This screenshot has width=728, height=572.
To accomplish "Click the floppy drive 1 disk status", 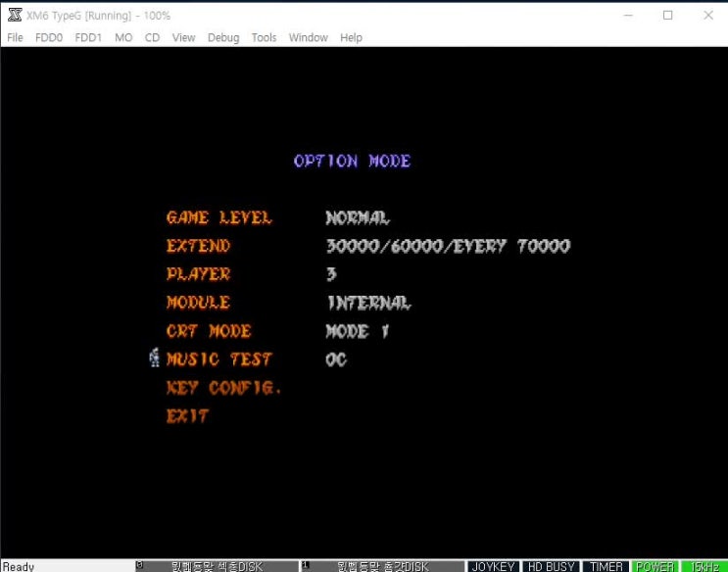I will 382,566.
